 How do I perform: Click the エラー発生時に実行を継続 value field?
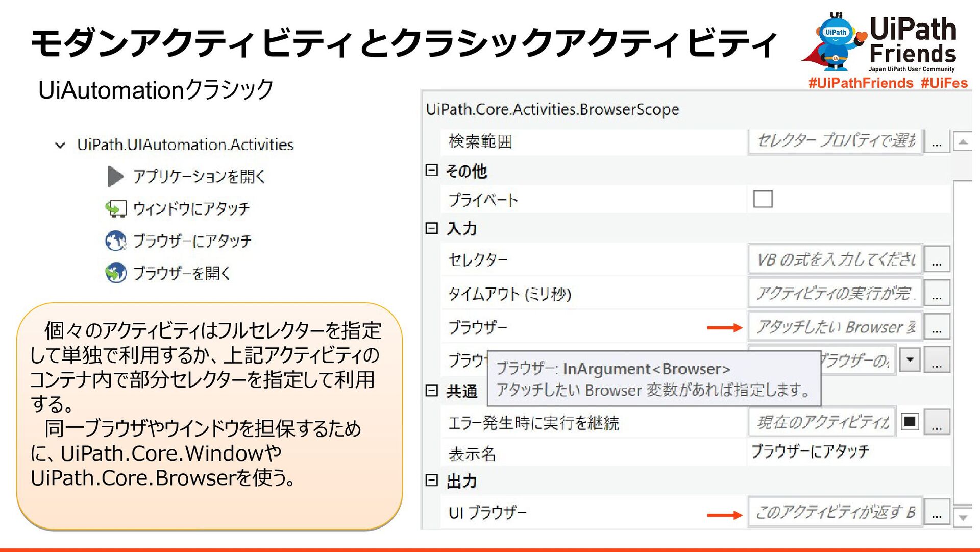822,422
